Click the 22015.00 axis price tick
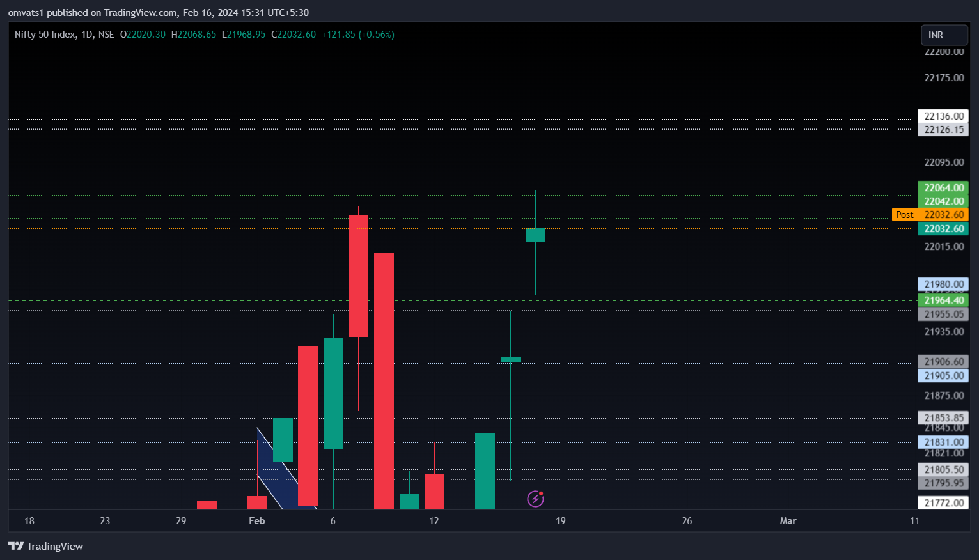979x560 pixels. click(x=944, y=247)
